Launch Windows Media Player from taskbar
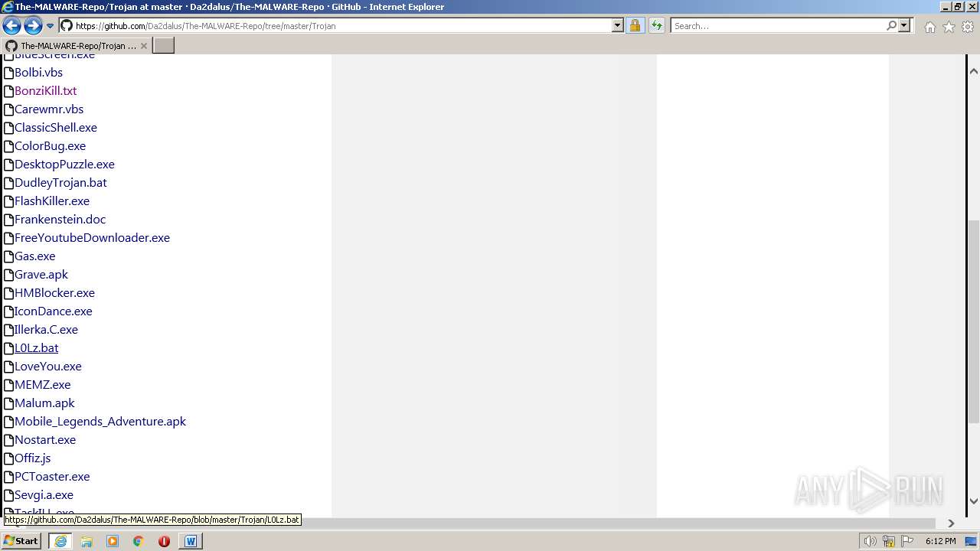This screenshot has width=980, height=551. click(x=113, y=541)
